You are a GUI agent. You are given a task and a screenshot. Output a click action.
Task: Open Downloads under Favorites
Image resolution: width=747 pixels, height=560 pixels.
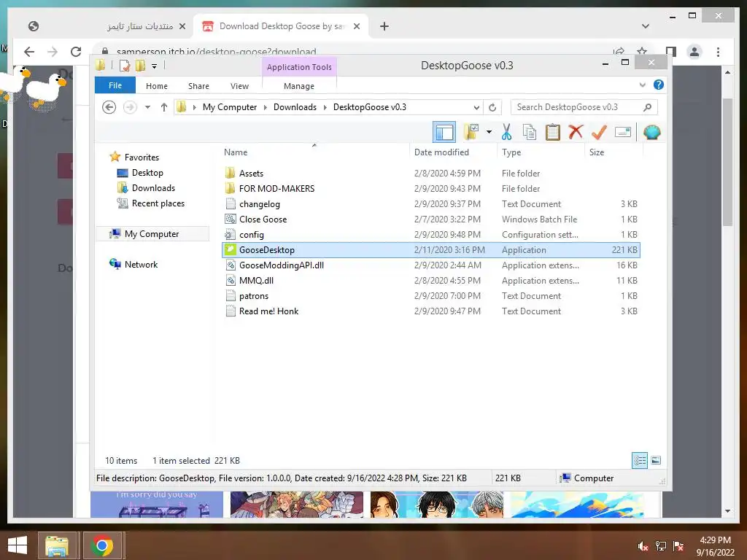153,187
